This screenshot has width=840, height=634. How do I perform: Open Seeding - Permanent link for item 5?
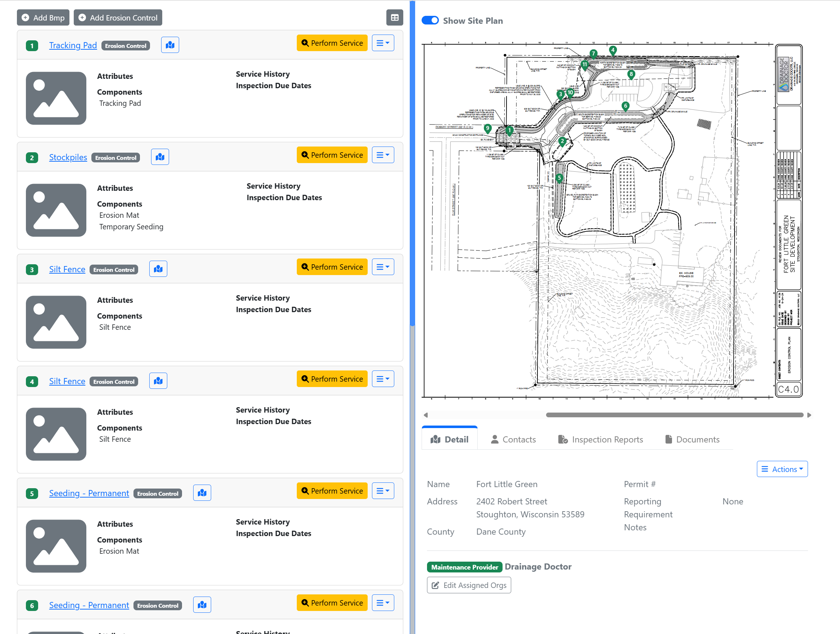[x=89, y=493]
